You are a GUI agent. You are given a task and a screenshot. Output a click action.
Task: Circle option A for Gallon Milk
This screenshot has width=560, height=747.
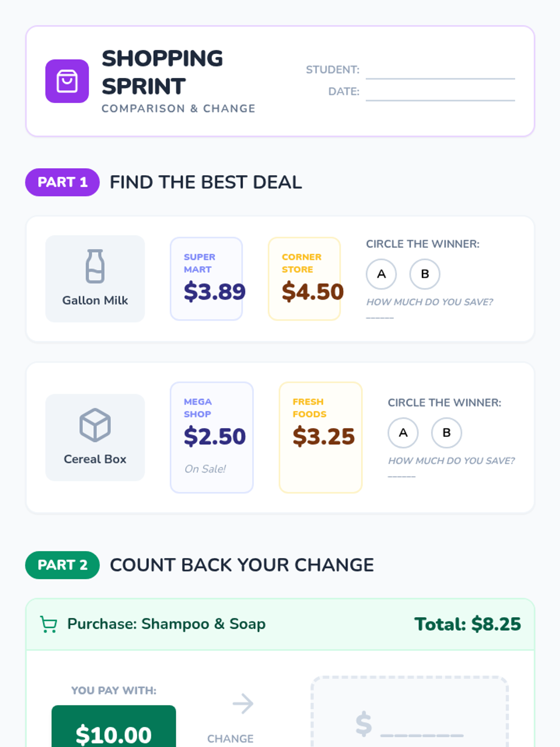pos(381,274)
